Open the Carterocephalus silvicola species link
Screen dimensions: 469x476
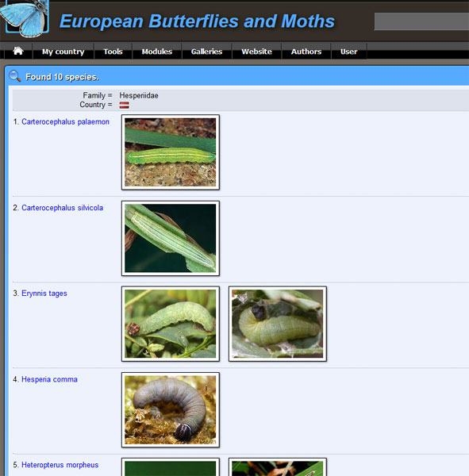(x=62, y=208)
